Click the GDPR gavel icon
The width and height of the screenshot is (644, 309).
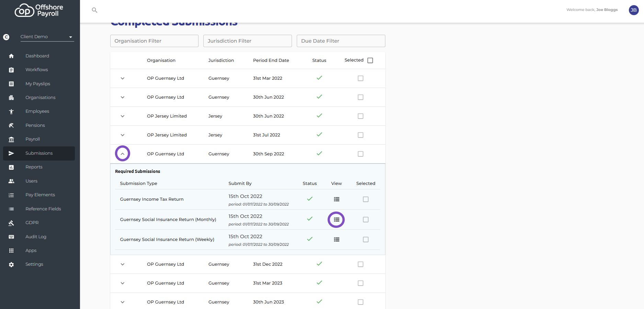(11, 223)
